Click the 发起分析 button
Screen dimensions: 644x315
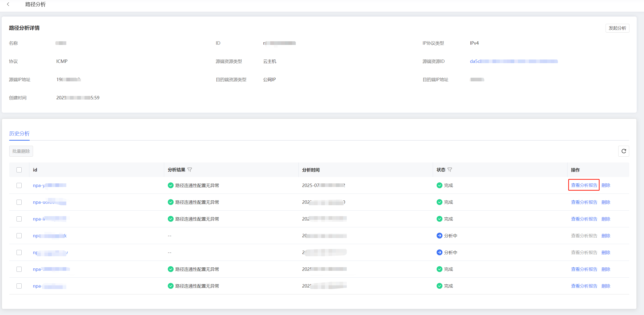617,28
